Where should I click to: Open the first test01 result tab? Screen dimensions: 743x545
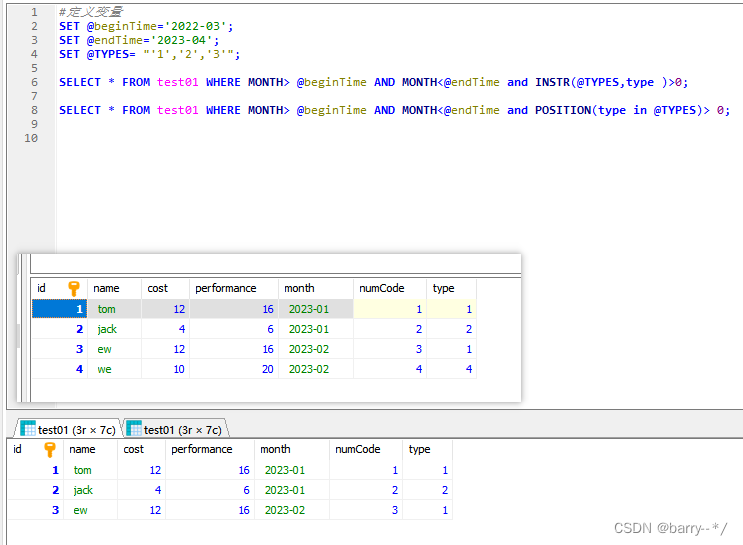coord(68,429)
